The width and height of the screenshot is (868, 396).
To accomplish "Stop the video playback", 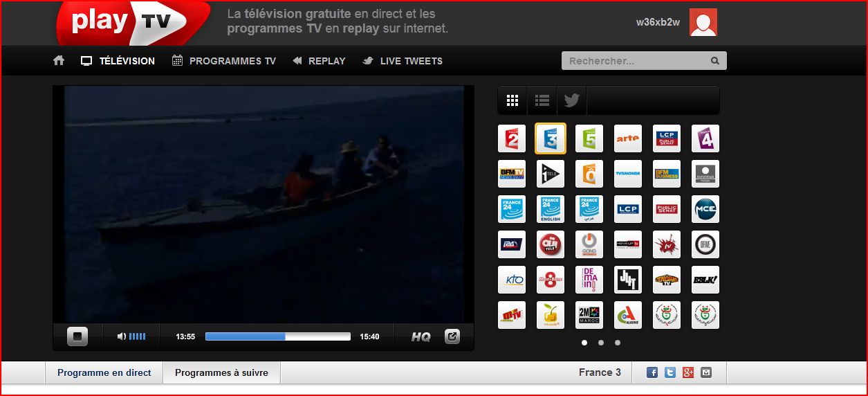I will click(77, 336).
